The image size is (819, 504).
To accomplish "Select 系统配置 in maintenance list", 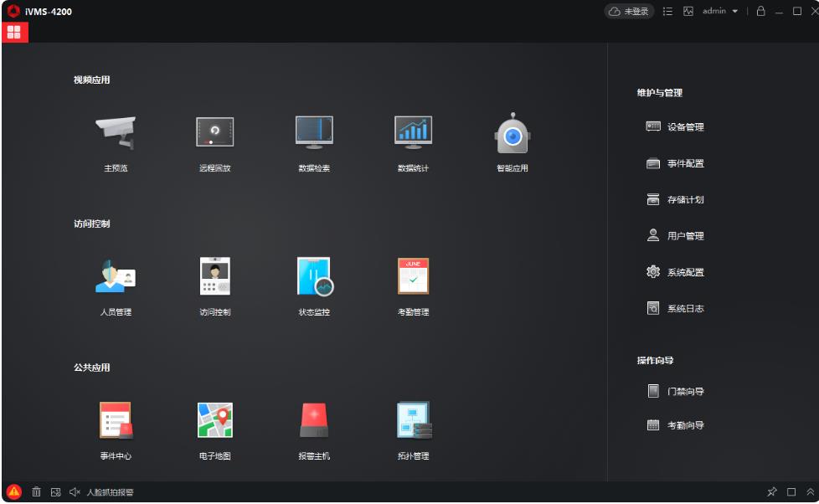I will click(x=675, y=272).
